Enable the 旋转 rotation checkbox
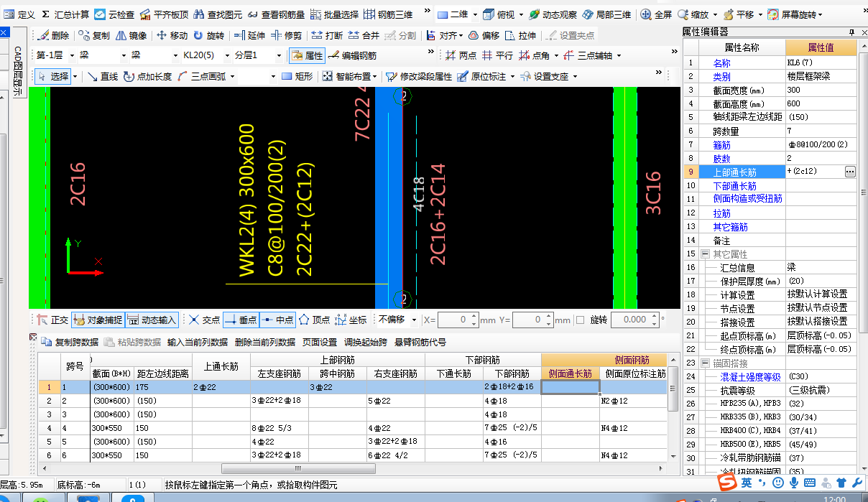 pos(581,320)
